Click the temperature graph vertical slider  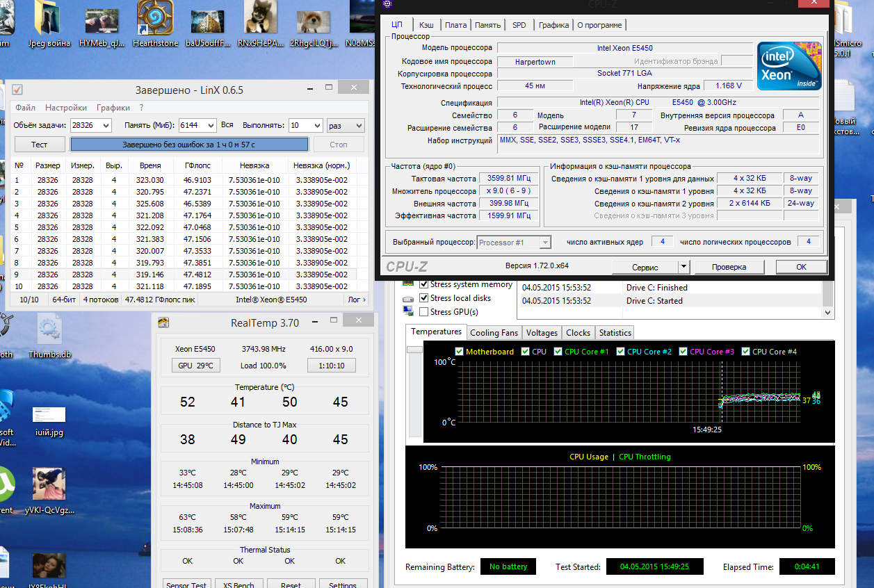(x=414, y=350)
